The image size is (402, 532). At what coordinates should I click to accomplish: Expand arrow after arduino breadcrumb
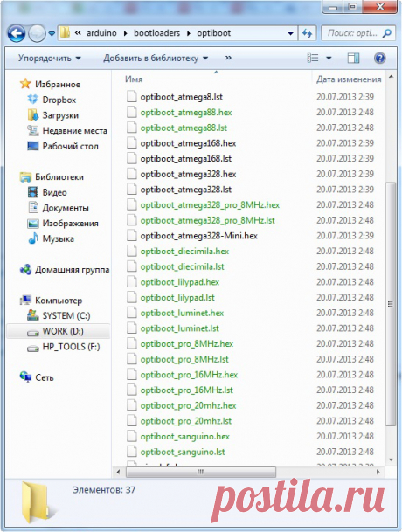tap(125, 33)
